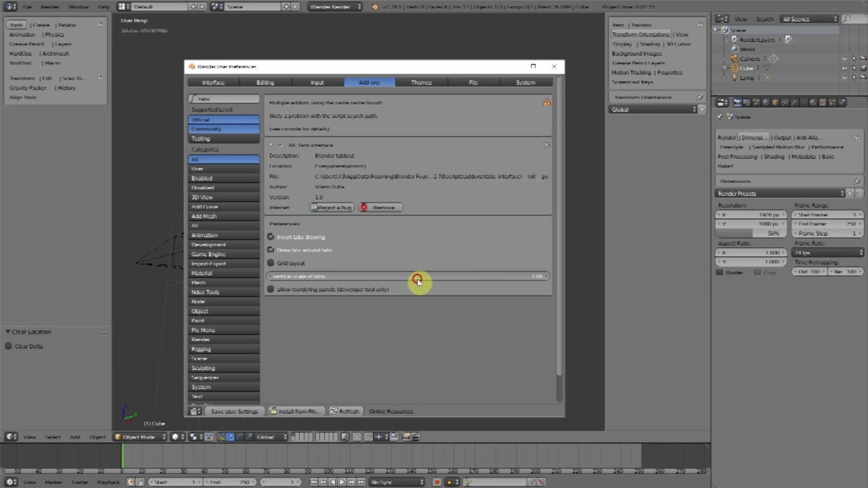Click the Remove add-on button
The height and width of the screenshot is (488, 868).
tap(380, 207)
